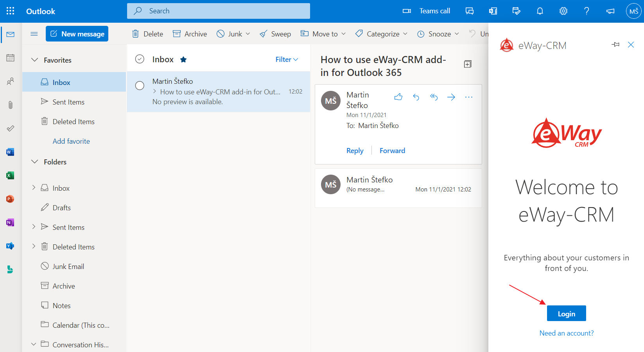Launch OneNote from the left sidebar
This screenshot has width=644, height=352.
tap(11, 222)
